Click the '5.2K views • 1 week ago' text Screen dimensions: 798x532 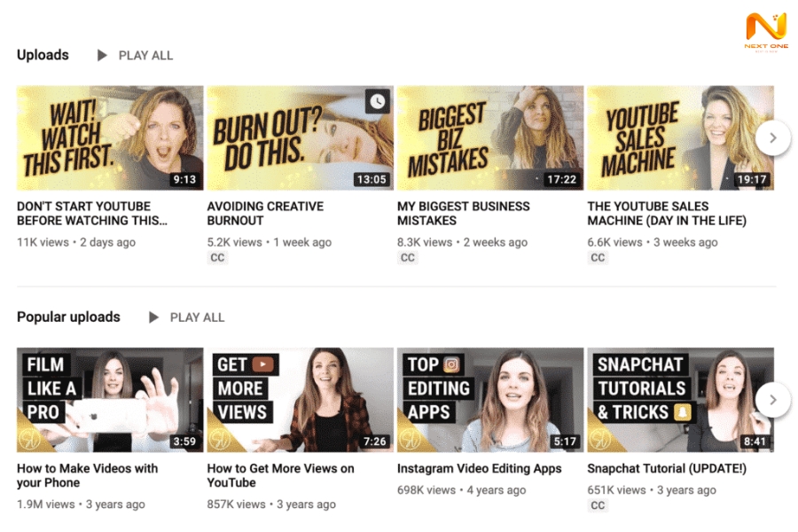point(270,242)
